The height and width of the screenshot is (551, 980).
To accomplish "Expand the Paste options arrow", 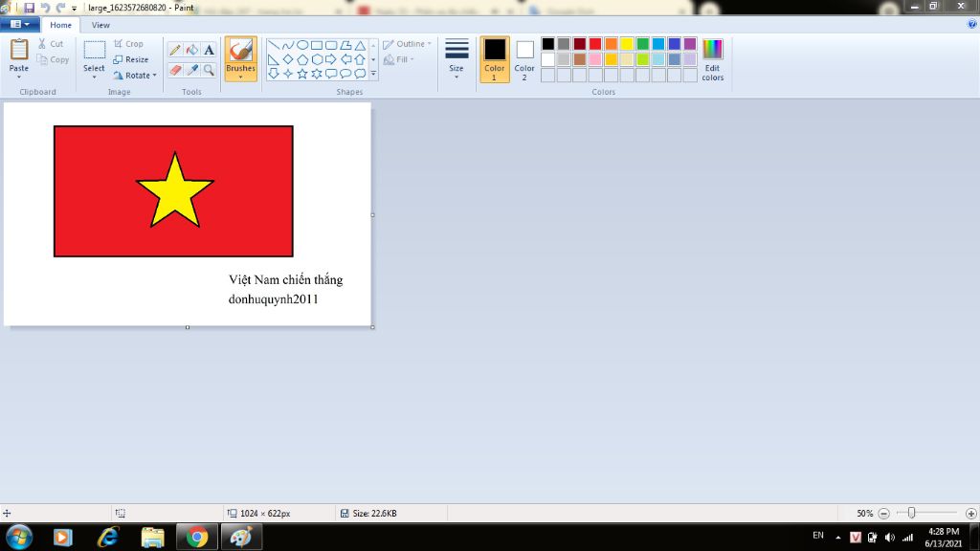I will [19, 77].
